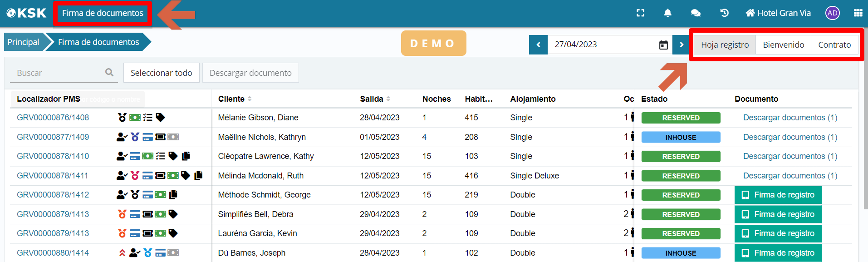
Task: Advance to next date with right arrow
Action: [681, 45]
